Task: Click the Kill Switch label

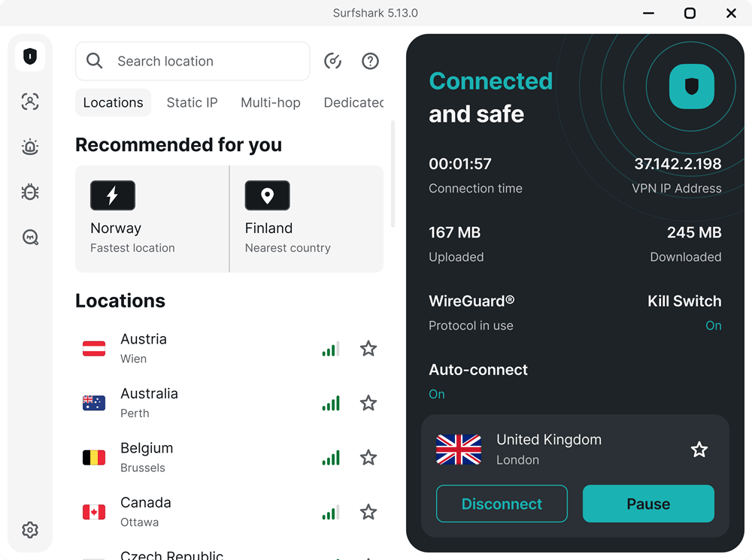Action: 684,301
